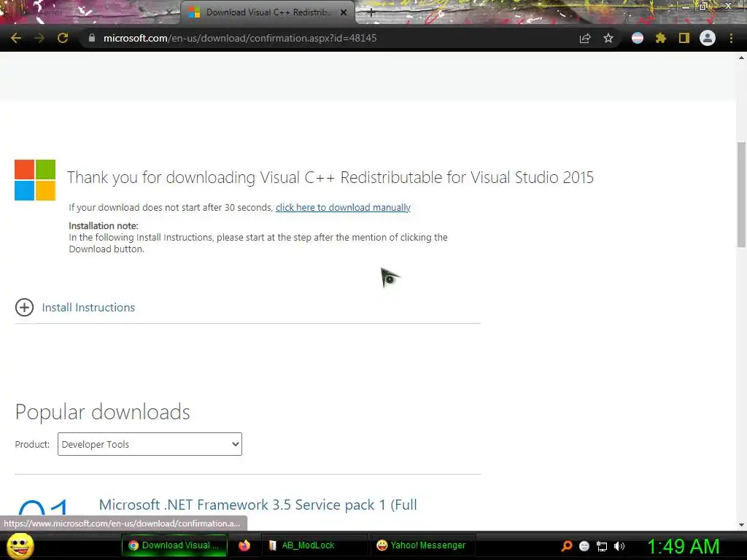Screen dimensions: 747x560
Task: Minimize the browser window
Action: (685, 6)
